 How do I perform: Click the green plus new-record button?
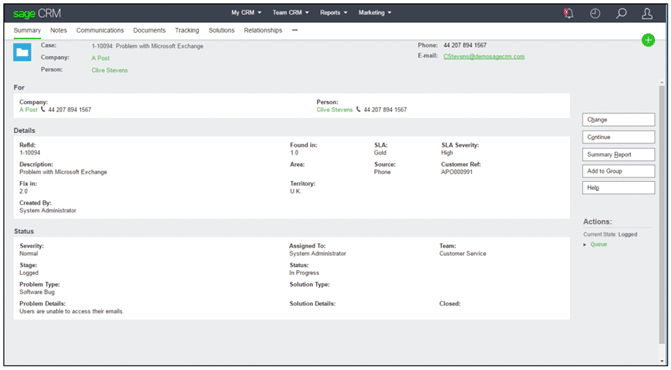(x=648, y=40)
